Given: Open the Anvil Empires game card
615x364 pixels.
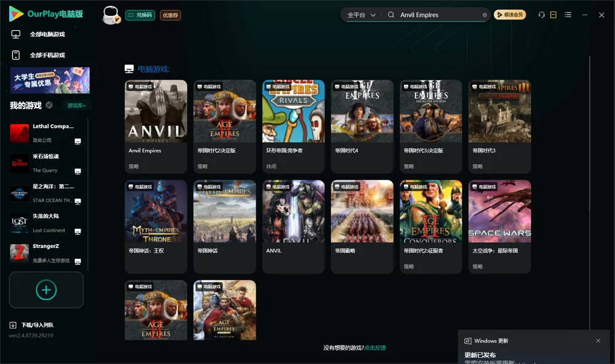Looking at the screenshot, I should (x=156, y=126).
